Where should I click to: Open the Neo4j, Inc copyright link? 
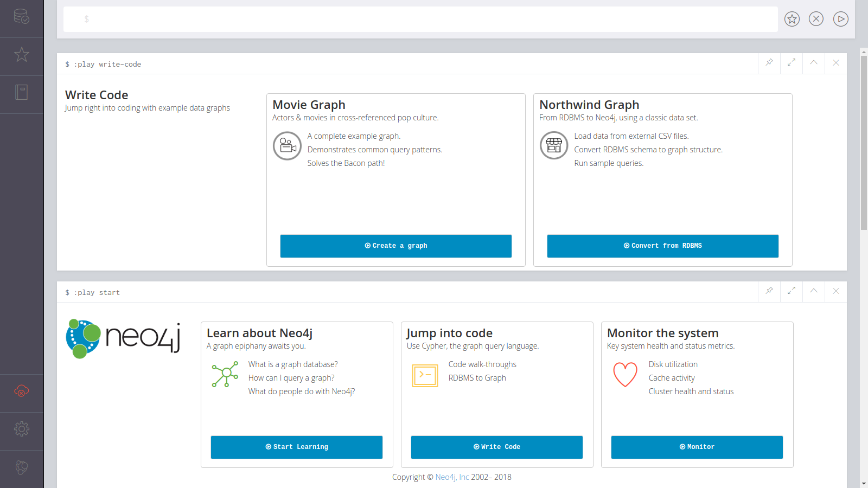pos(452,477)
